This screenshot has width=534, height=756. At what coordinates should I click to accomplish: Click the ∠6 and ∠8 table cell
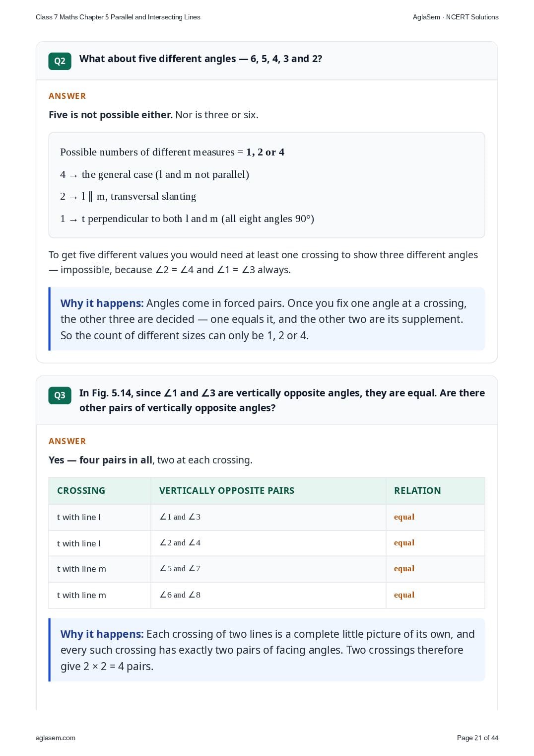(268, 595)
